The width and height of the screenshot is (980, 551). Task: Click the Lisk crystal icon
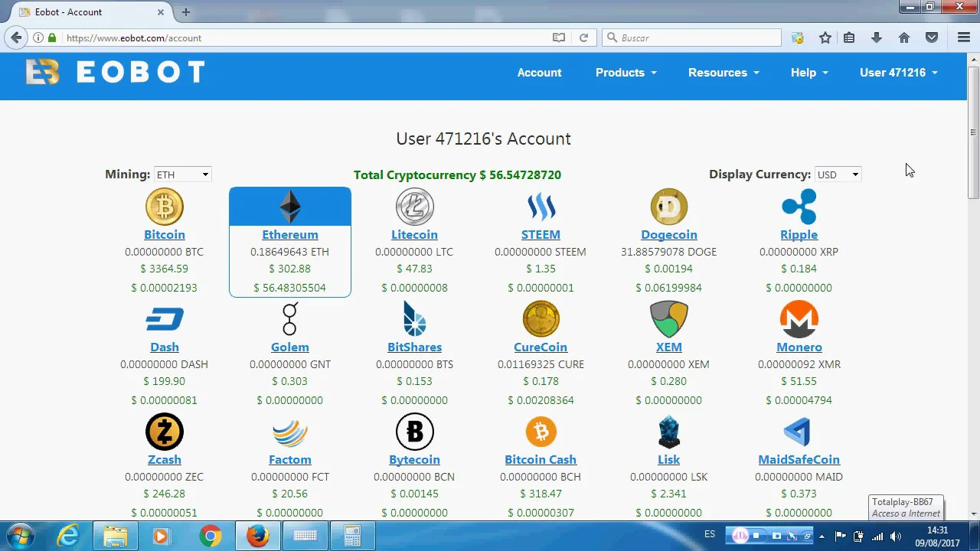coord(668,432)
